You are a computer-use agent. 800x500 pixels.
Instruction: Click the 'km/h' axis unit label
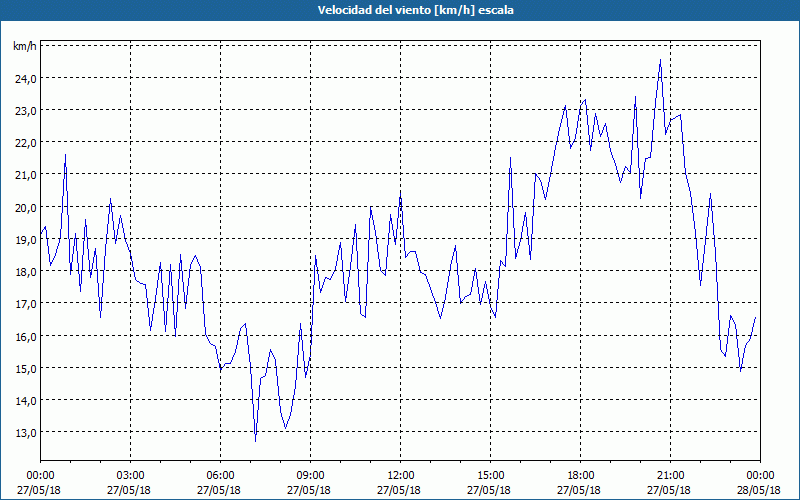(x=25, y=47)
